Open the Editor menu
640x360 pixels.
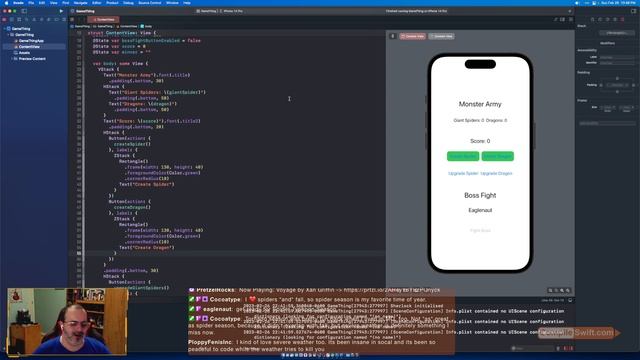(x=97, y=3)
